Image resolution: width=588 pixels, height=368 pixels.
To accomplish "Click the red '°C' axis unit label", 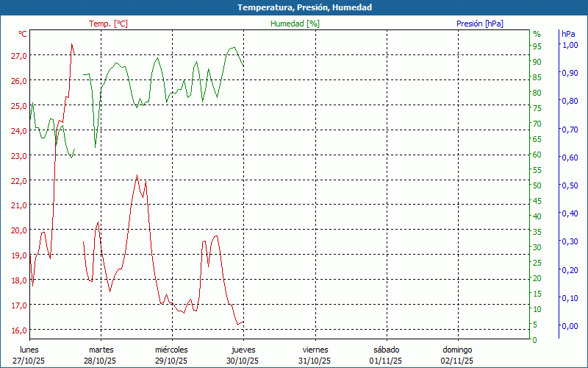I will pos(23,34).
